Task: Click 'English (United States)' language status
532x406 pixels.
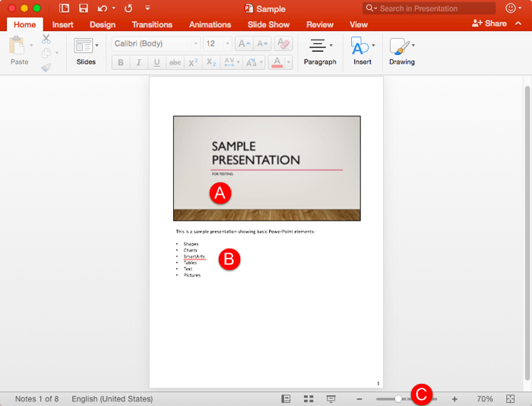Action: point(112,399)
